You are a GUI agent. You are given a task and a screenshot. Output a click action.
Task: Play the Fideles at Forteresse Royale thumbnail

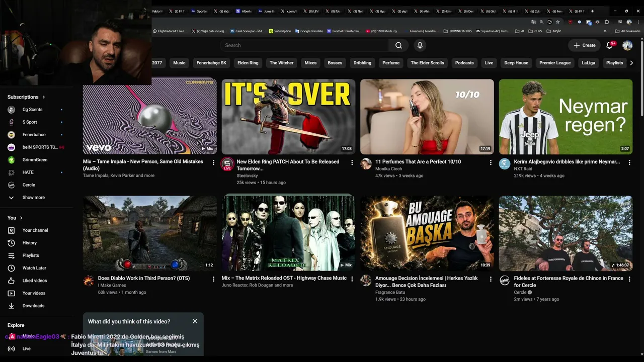[566, 233]
